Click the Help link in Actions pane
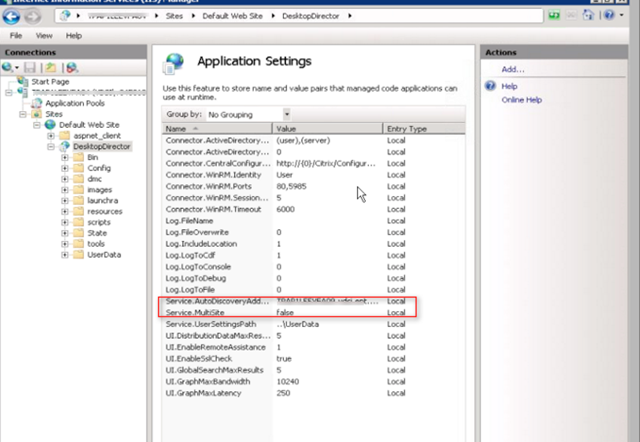Screen dimensions: 640x442 [x=509, y=86]
